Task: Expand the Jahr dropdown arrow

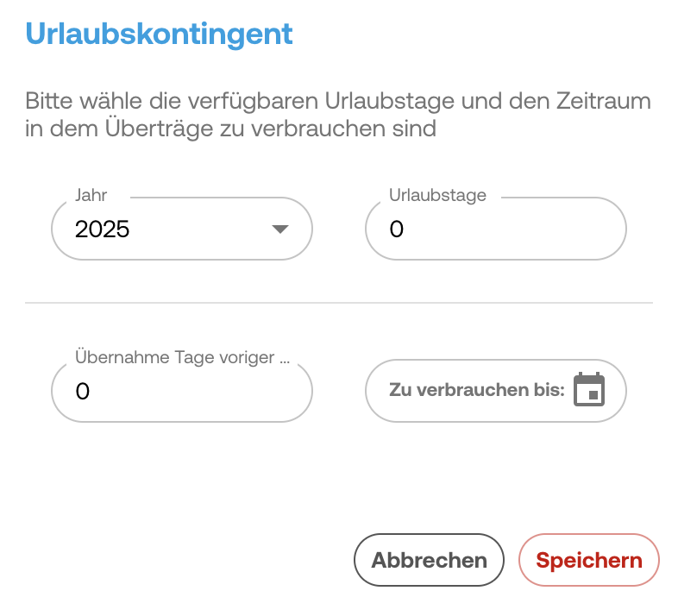Action: tap(279, 229)
